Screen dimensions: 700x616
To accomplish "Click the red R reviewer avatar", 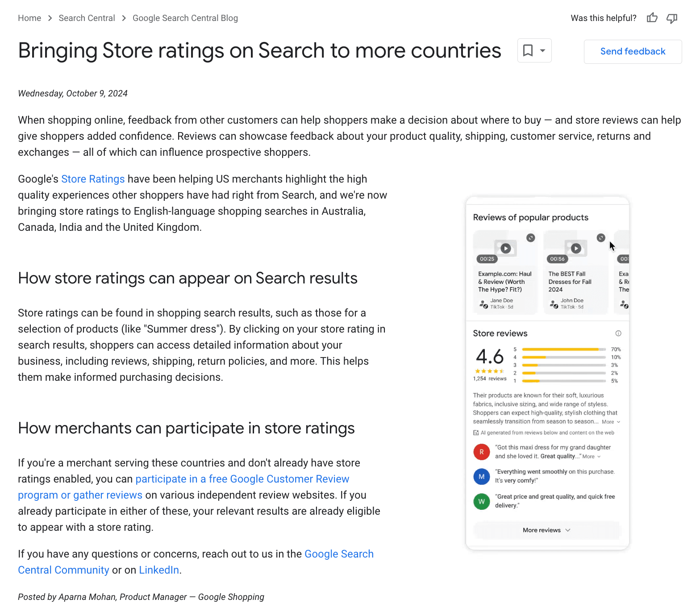I will click(x=481, y=452).
